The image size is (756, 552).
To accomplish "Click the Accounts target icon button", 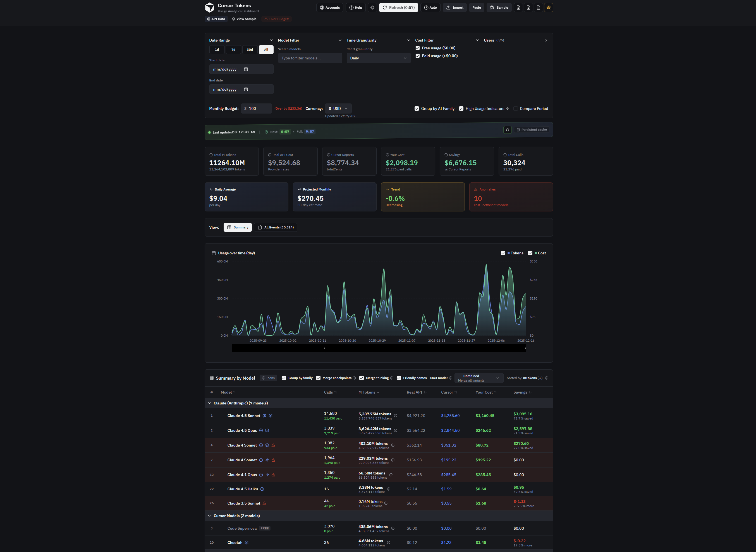I will click(x=330, y=7).
